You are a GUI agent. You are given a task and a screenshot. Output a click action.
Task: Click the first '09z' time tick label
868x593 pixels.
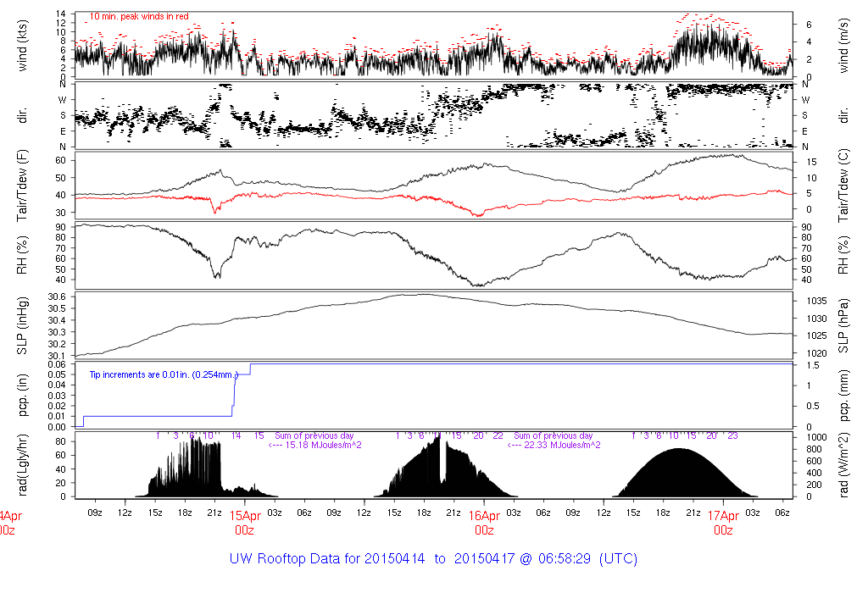95,513
